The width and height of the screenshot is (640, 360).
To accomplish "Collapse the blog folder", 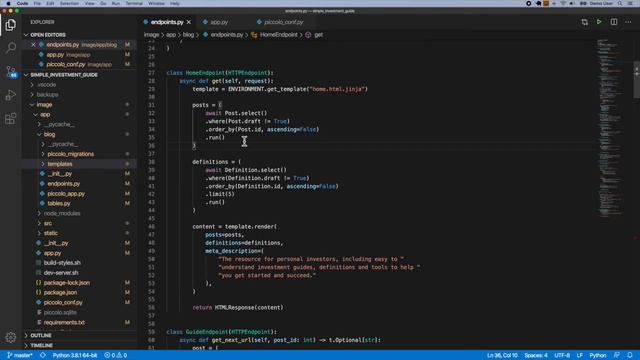I will click(x=80, y=134).
